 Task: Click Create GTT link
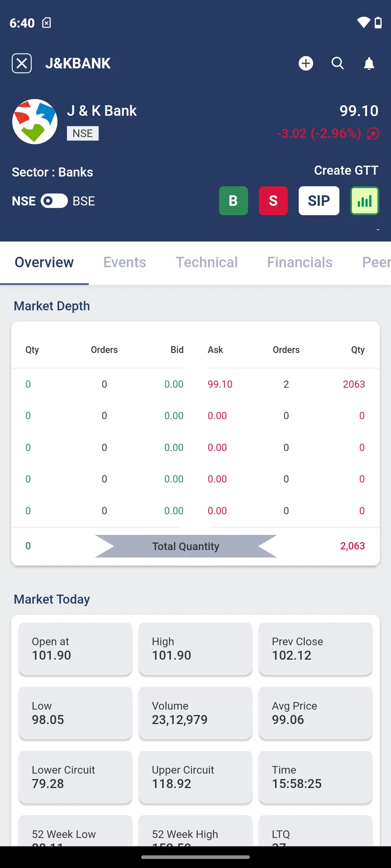pos(346,170)
